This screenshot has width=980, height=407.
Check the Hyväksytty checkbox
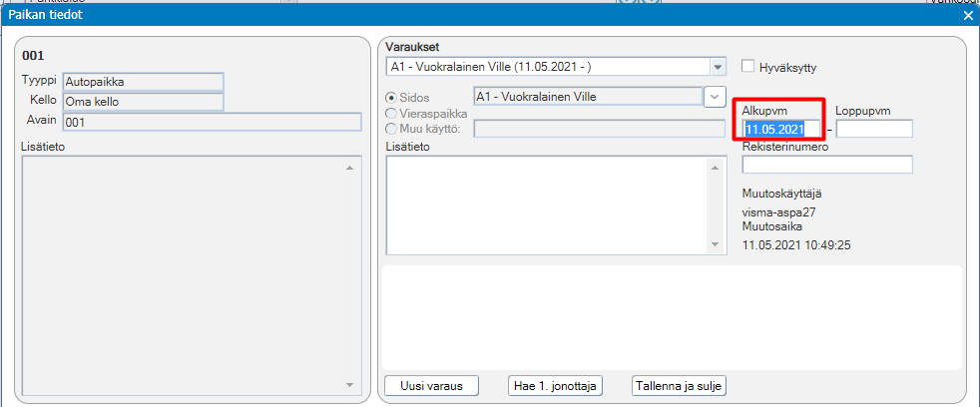(747, 66)
